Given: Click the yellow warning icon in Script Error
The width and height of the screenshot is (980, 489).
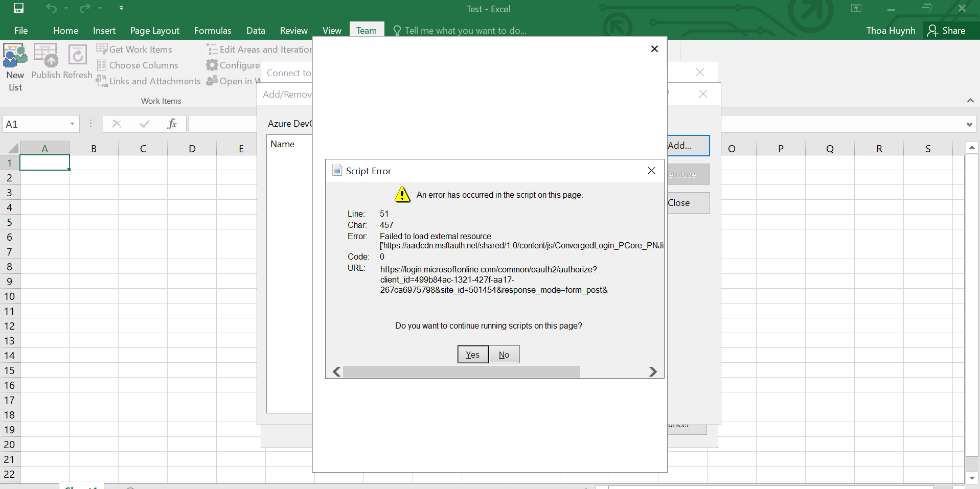Looking at the screenshot, I should [x=402, y=195].
